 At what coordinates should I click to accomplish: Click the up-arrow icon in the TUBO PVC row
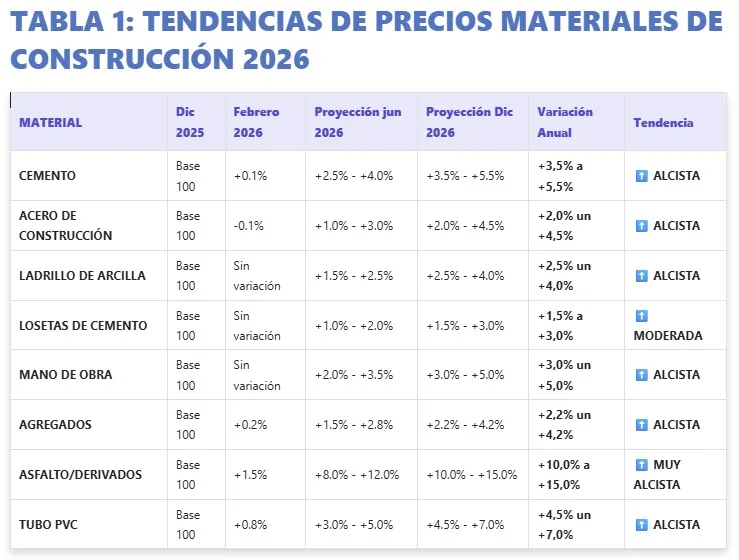(641, 525)
